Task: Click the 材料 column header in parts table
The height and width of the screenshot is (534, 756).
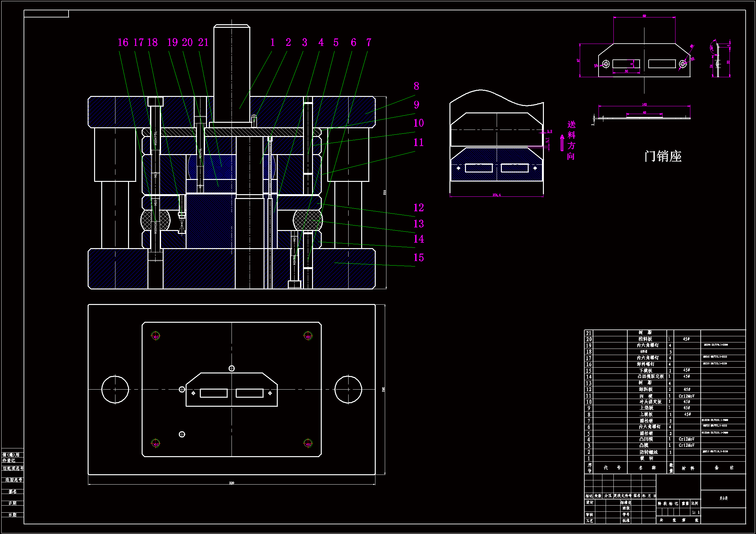Action: click(x=687, y=468)
